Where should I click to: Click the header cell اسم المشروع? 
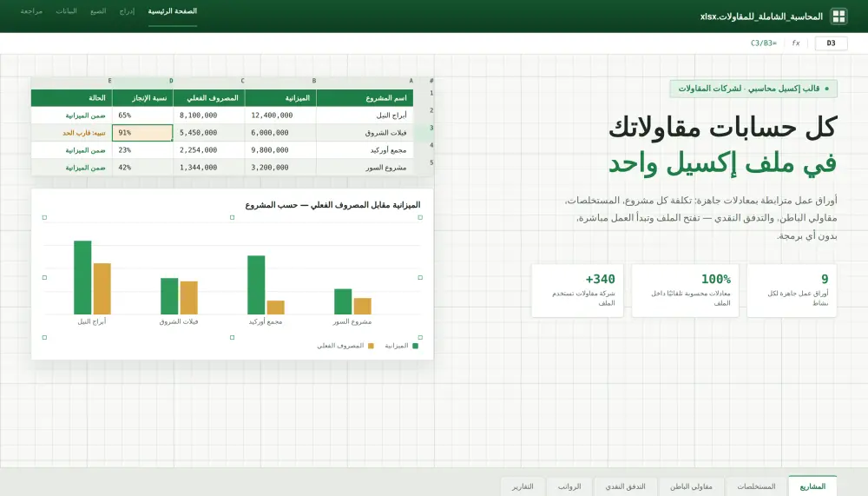(365, 97)
